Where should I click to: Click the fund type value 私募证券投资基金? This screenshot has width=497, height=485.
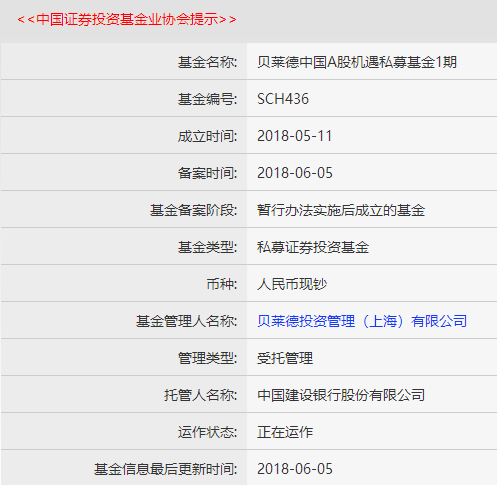point(313,247)
